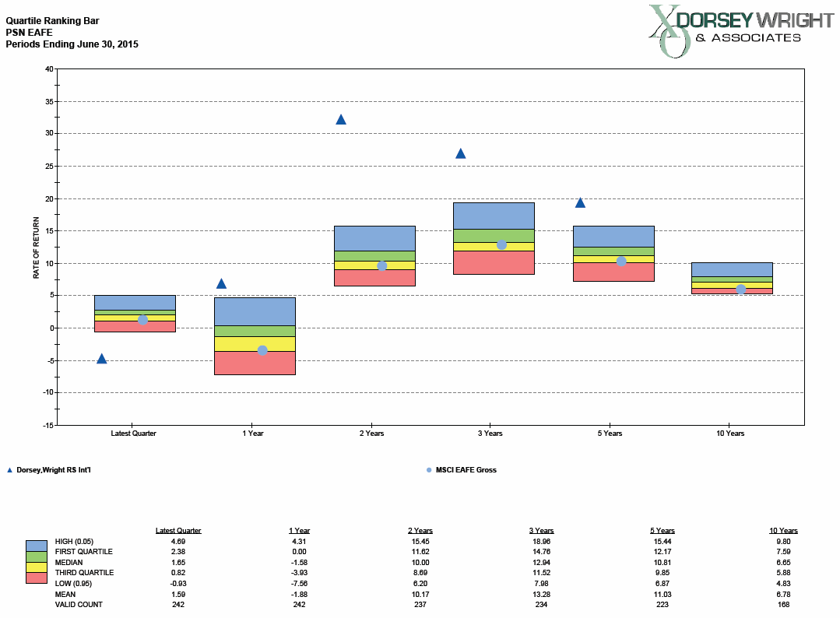Click the MSCI EAFE circle on 1 Year bar
Screen dimensions: 840x618
262,350
